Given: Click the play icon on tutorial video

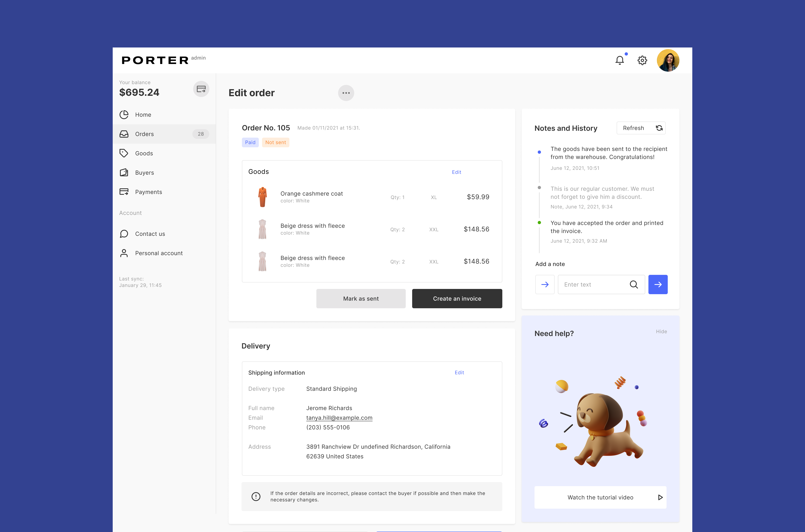Looking at the screenshot, I should coord(660,497).
